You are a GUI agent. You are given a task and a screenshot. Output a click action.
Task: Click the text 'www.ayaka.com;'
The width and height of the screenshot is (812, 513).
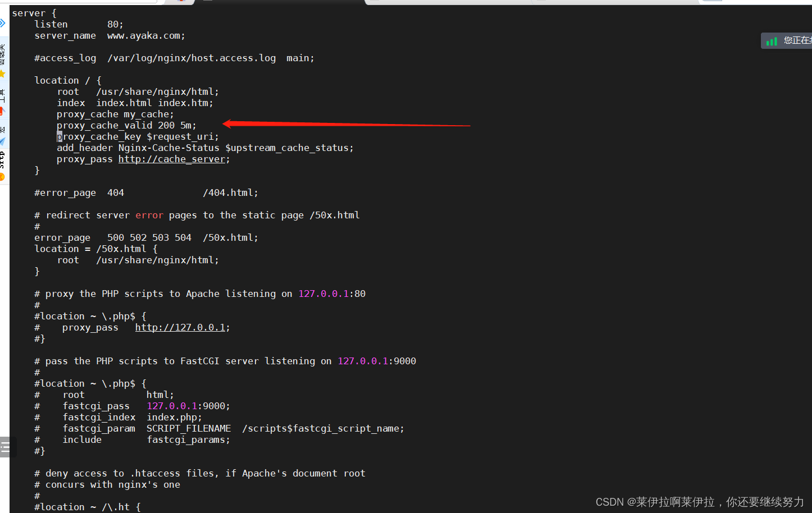pos(146,36)
